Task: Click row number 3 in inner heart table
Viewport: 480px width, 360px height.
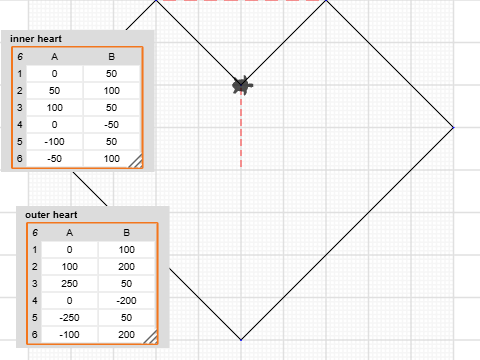Action: [20, 108]
